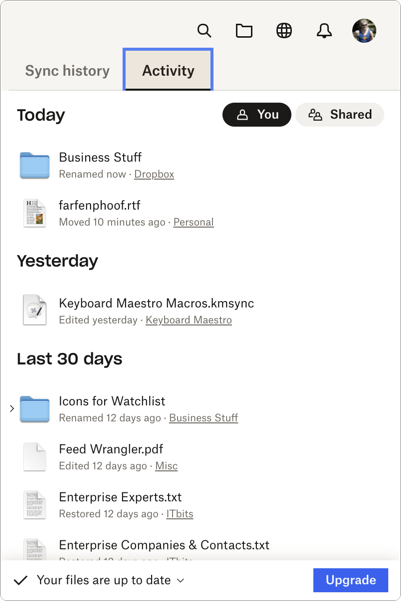Open the Personal folder link
This screenshot has width=401, height=601.
click(x=194, y=222)
